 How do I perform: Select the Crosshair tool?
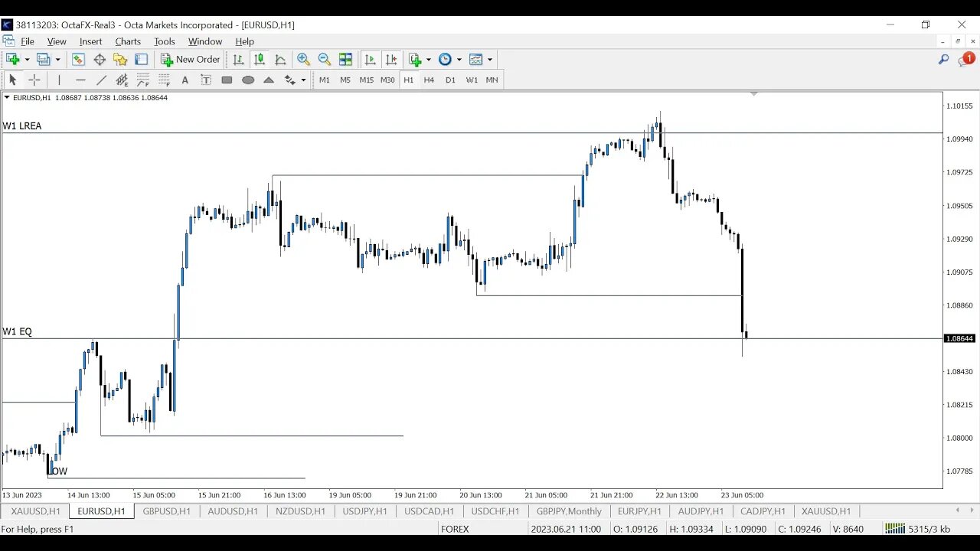[x=34, y=80]
